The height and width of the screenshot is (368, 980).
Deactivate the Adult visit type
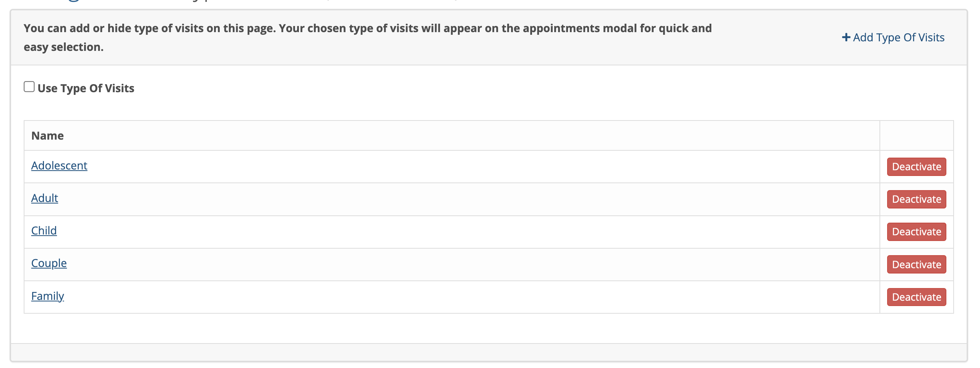click(917, 199)
